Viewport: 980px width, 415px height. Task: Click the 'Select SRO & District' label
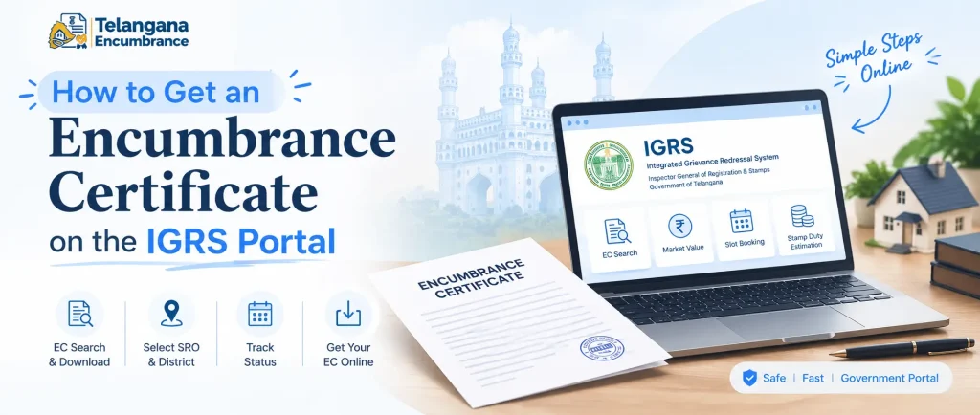tap(171, 355)
